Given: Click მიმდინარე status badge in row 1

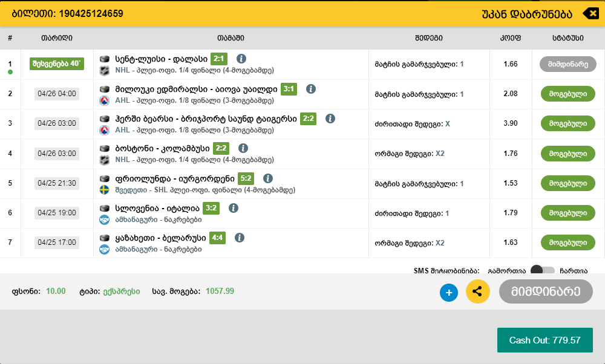Looking at the screenshot, I should click(568, 64).
